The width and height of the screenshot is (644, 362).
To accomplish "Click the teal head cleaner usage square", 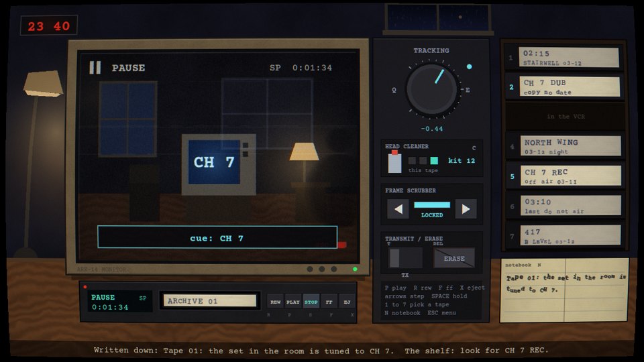I will tap(434, 160).
